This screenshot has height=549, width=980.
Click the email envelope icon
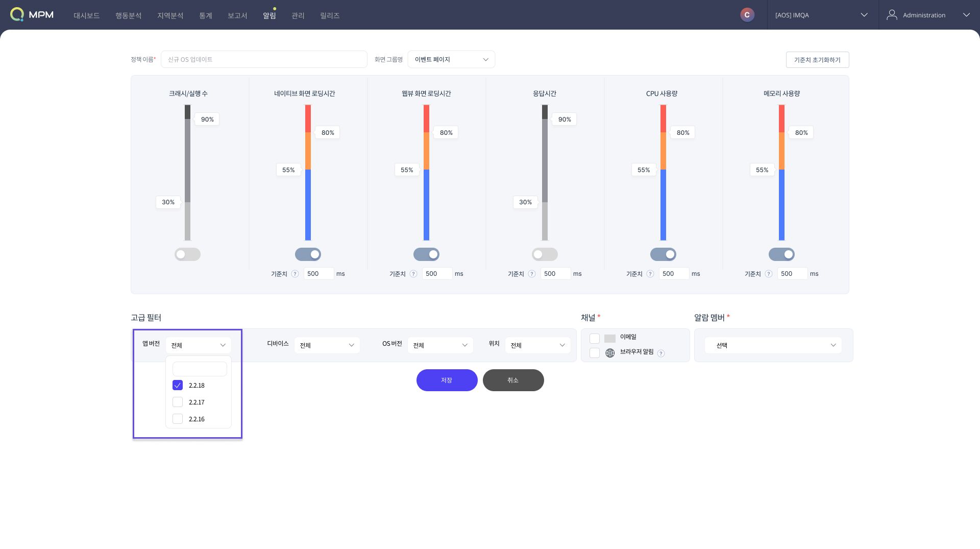(610, 339)
